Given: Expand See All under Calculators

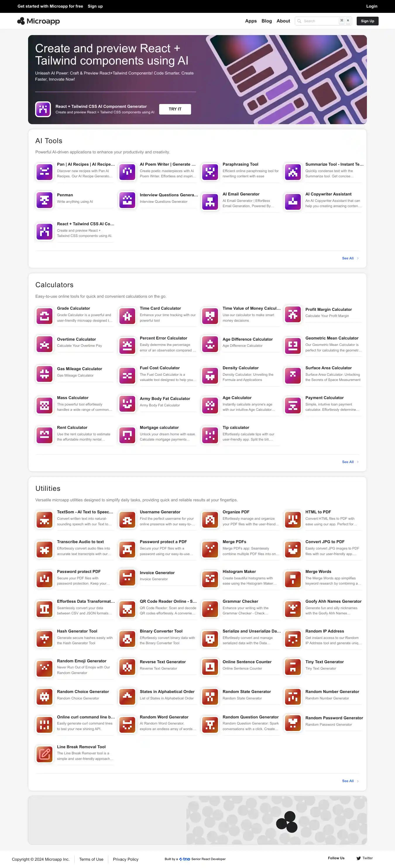Looking at the screenshot, I should pos(350,462).
